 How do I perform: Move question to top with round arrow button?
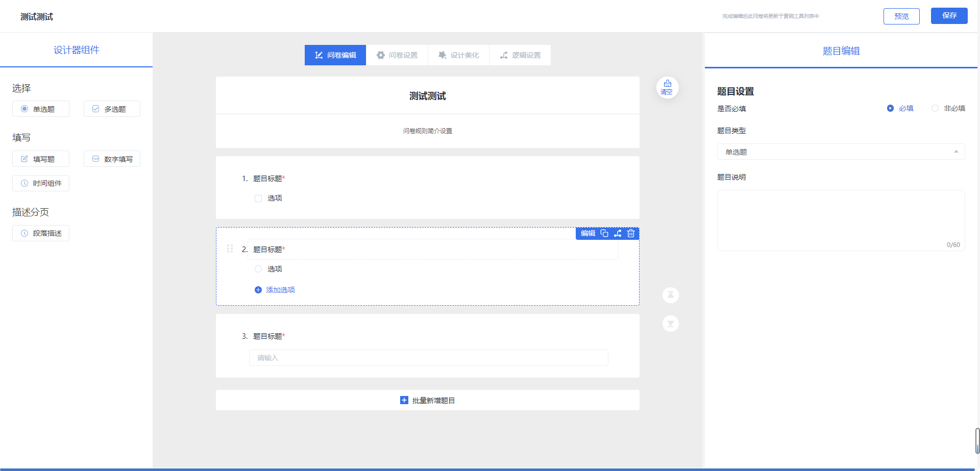pyautogui.click(x=671, y=295)
